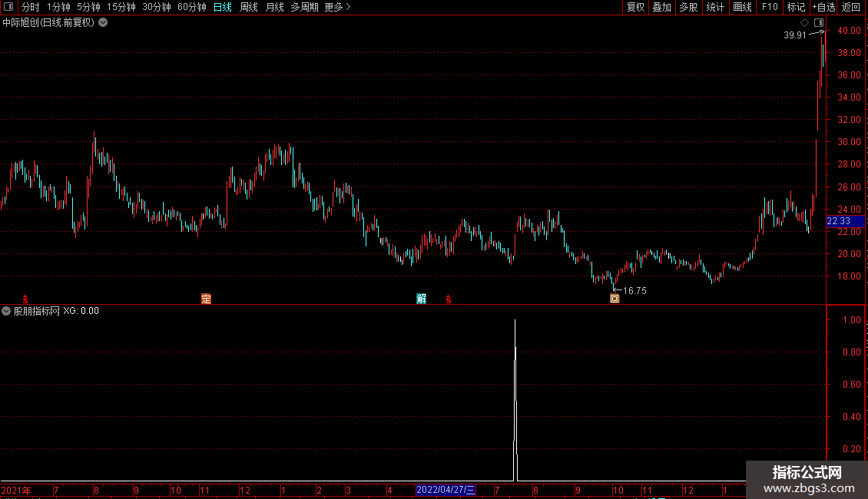Toggle the sidebar panel icon at top-left
The height and width of the screenshot is (499, 868).
pyautogui.click(x=8, y=7)
